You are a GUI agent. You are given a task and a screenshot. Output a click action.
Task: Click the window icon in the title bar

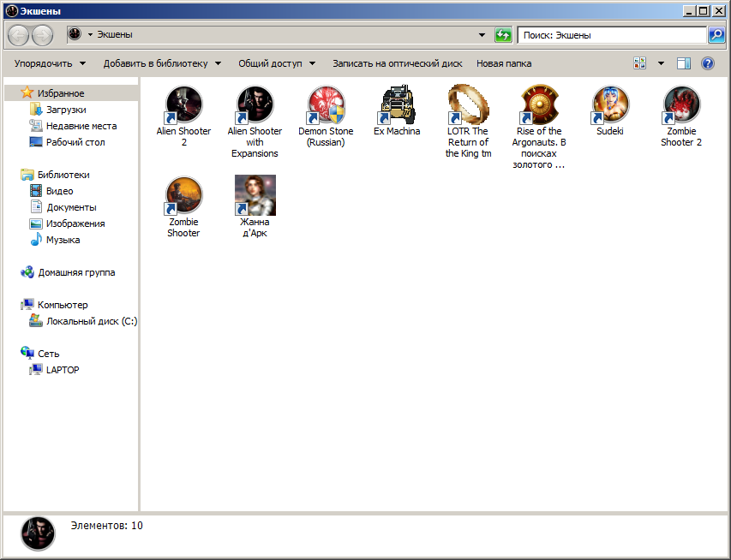[x=12, y=11]
